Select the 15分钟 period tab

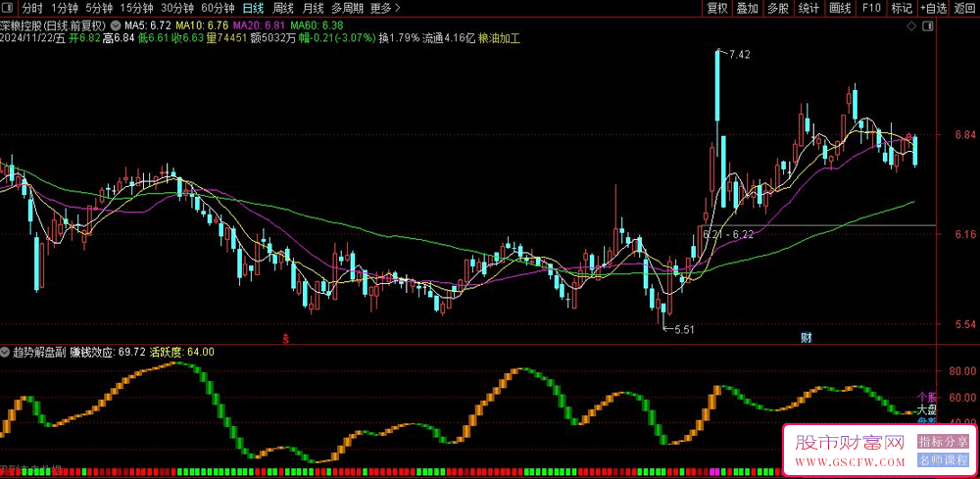click(x=135, y=8)
